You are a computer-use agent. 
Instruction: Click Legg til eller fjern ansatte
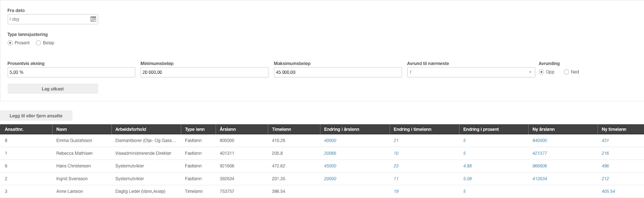pyautogui.click(x=36, y=116)
